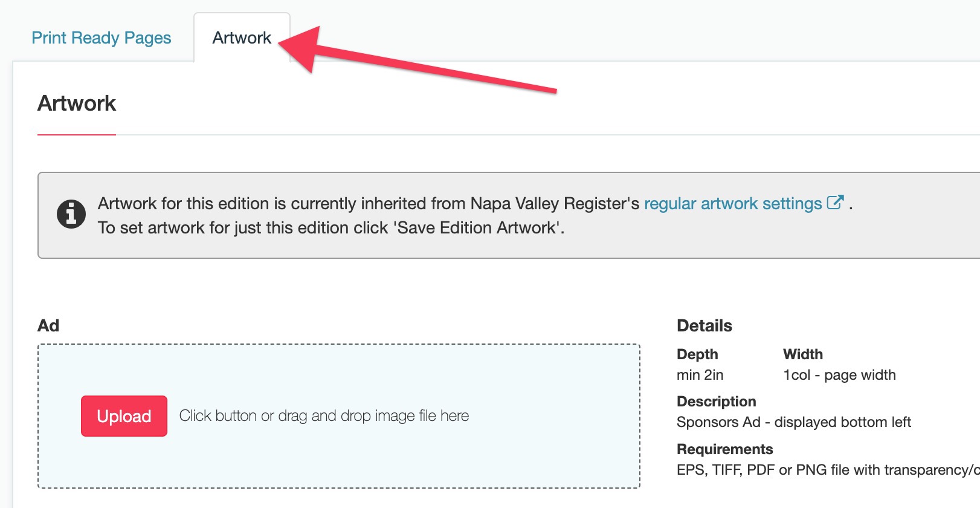Click the Details heading

click(704, 325)
